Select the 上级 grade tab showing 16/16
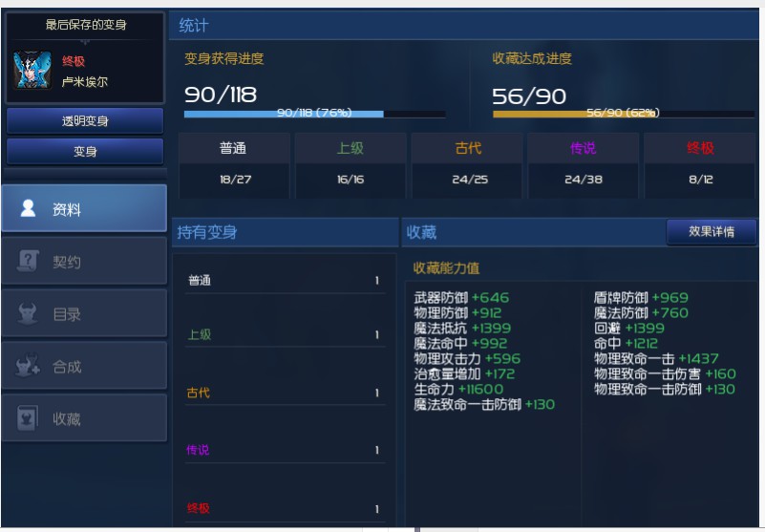 (x=351, y=164)
